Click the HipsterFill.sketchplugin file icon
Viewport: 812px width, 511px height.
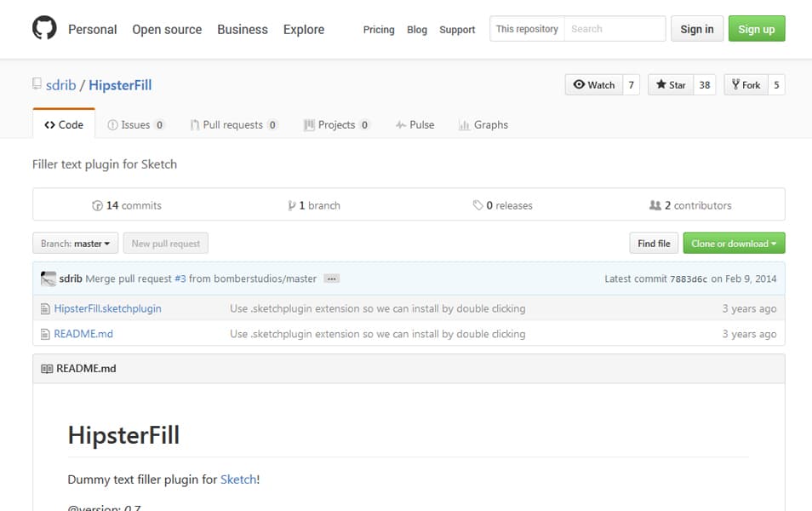point(46,308)
